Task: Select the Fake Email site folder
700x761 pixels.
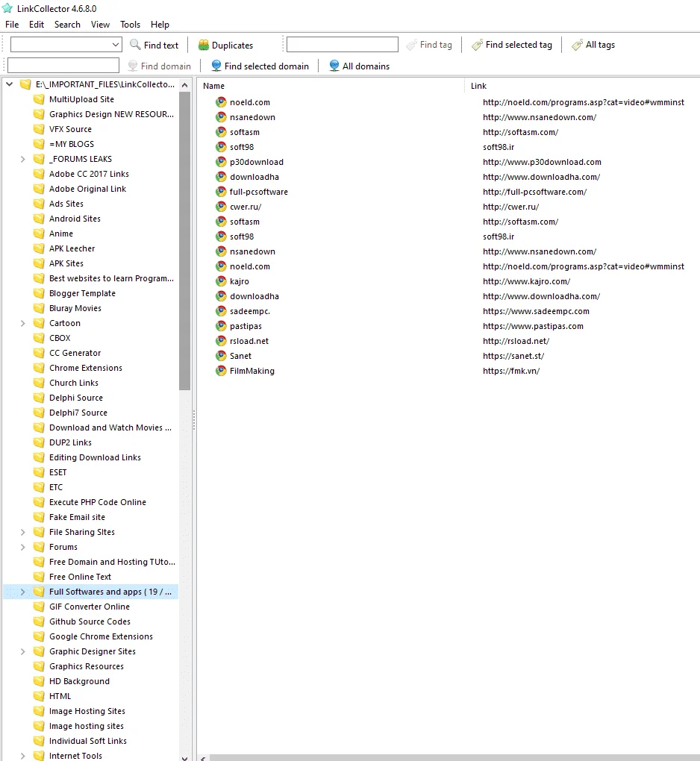Action: click(x=77, y=517)
